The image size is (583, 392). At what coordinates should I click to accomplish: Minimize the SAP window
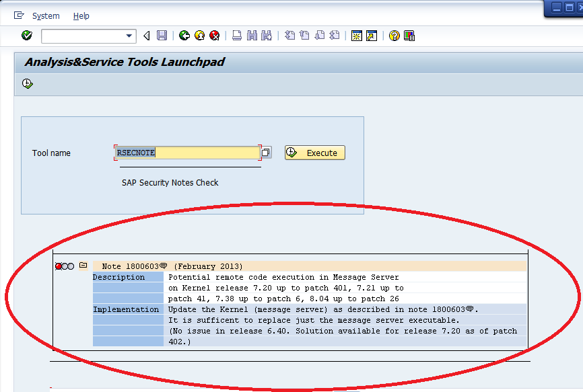click(557, 7)
